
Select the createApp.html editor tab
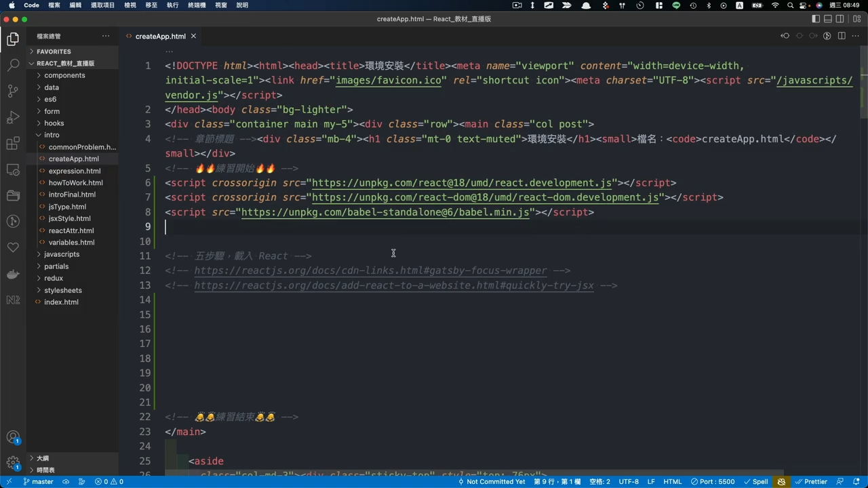[x=160, y=36]
